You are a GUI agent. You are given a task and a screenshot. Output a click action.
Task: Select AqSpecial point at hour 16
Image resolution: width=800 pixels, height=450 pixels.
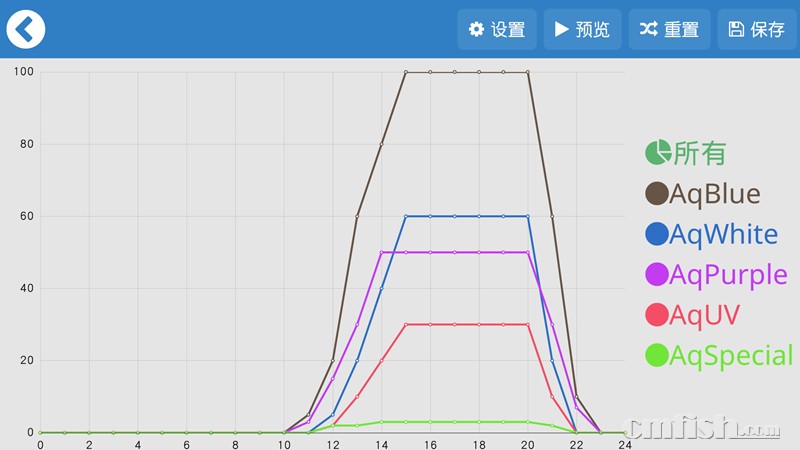coord(430,422)
